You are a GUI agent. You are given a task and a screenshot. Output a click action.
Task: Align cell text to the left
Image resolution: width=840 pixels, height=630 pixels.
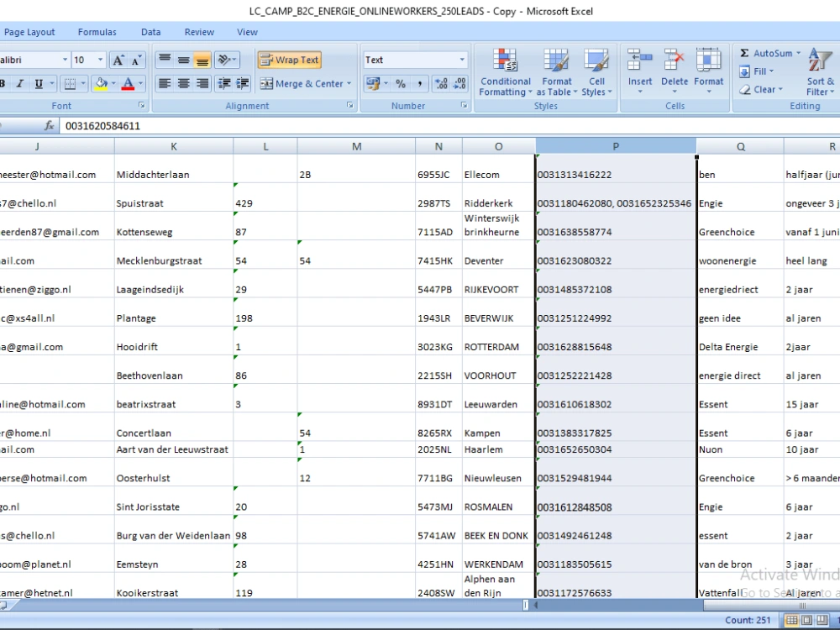coord(165,83)
